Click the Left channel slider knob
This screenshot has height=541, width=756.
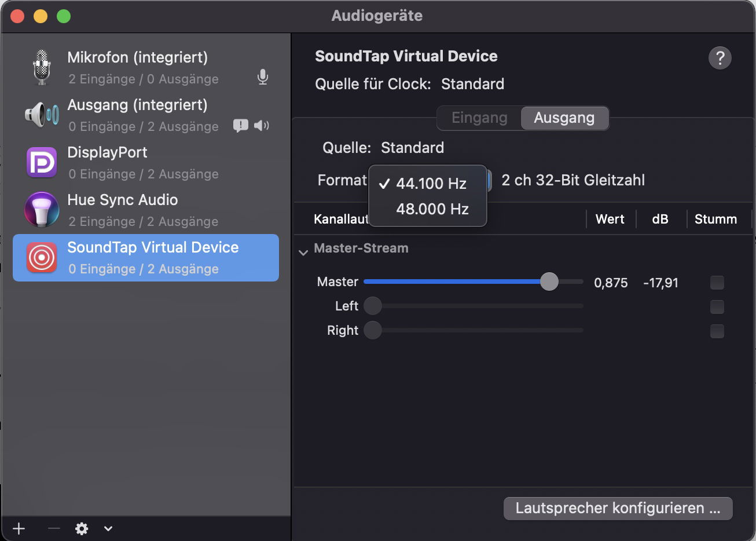[x=373, y=306]
